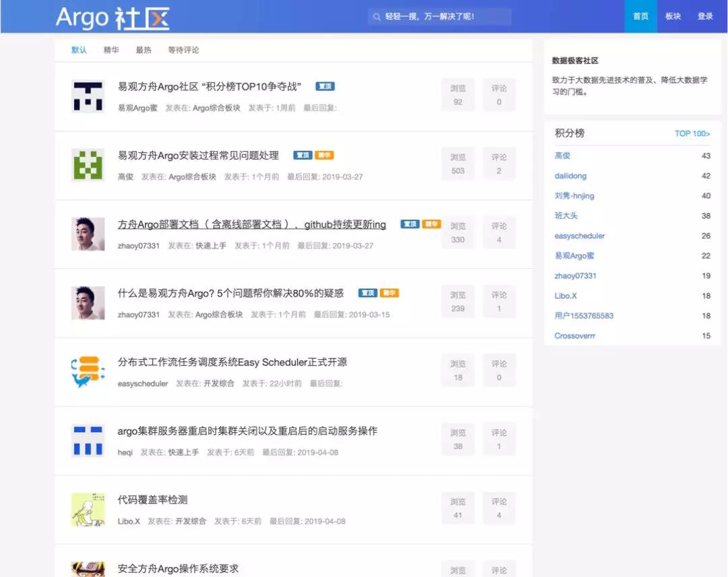
Task: Focus the search box 轻轻一搜
Action: click(x=439, y=17)
